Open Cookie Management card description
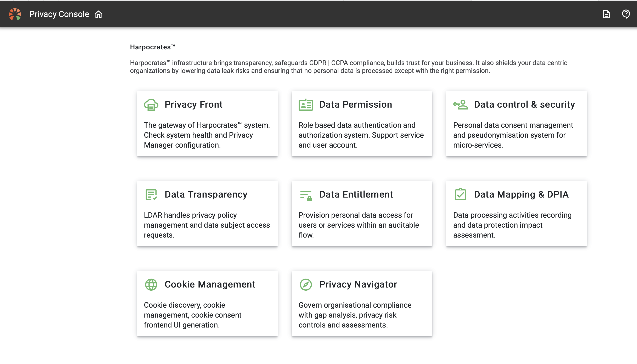The width and height of the screenshot is (637, 364). [192, 315]
